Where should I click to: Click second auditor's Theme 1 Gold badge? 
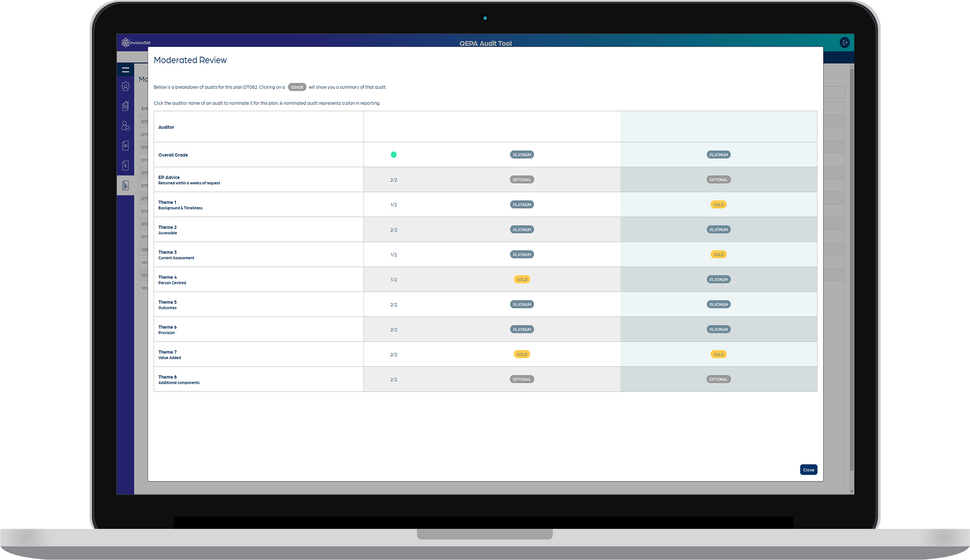[718, 205]
